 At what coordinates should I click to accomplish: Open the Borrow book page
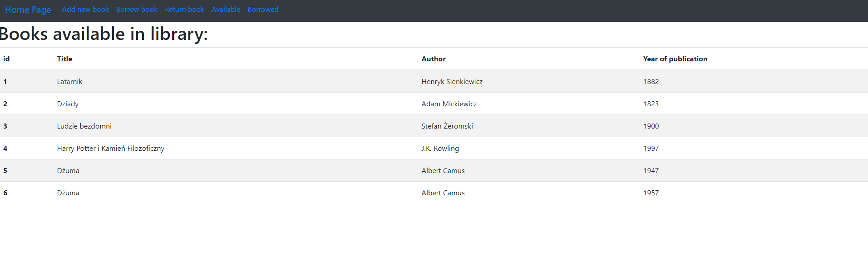tap(137, 9)
